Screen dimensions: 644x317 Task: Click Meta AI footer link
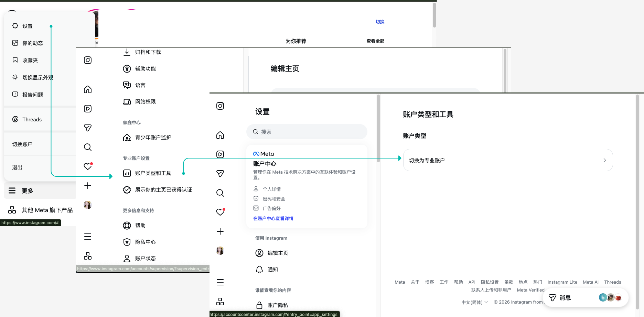[591, 282]
